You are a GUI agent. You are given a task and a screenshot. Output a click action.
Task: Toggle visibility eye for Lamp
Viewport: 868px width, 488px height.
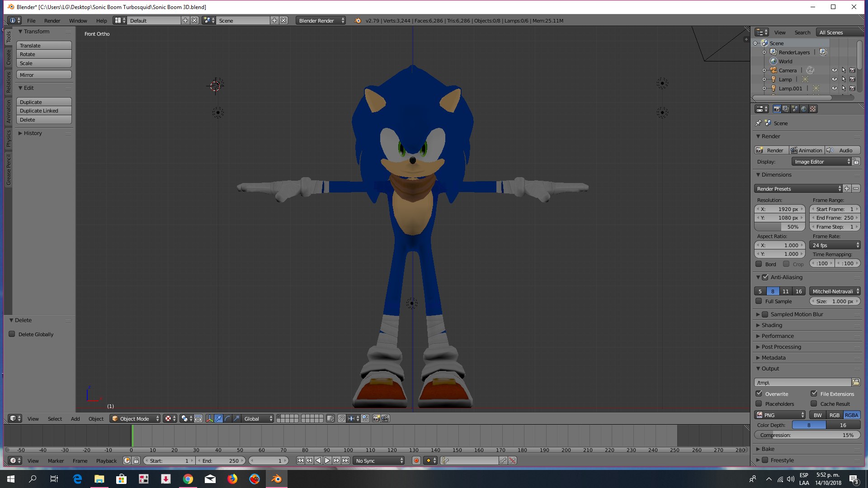(835, 79)
